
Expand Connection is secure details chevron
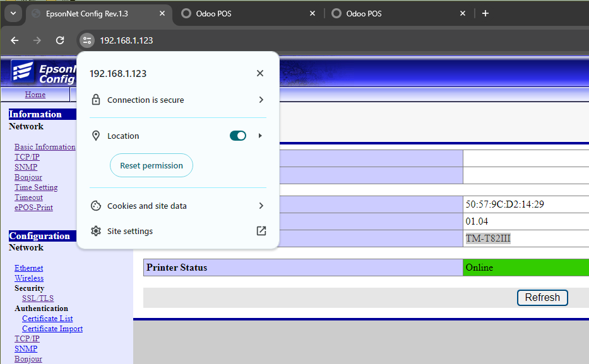tap(261, 100)
